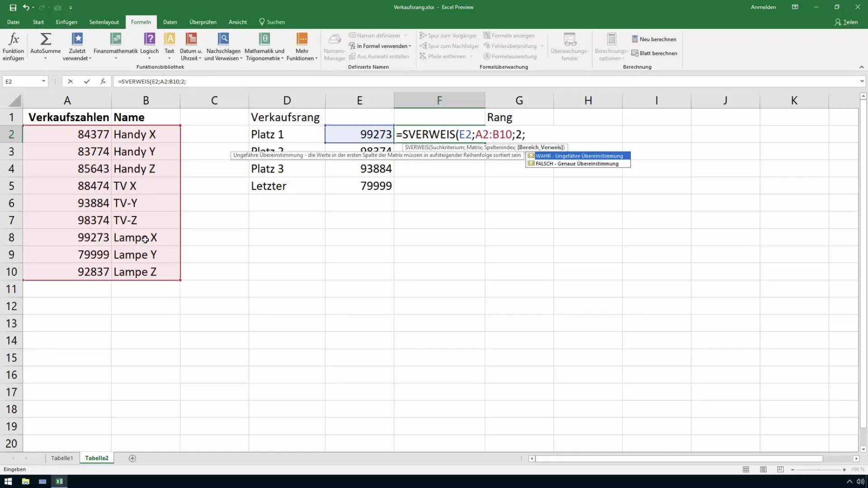Click Blatt berechnen button

tap(654, 53)
